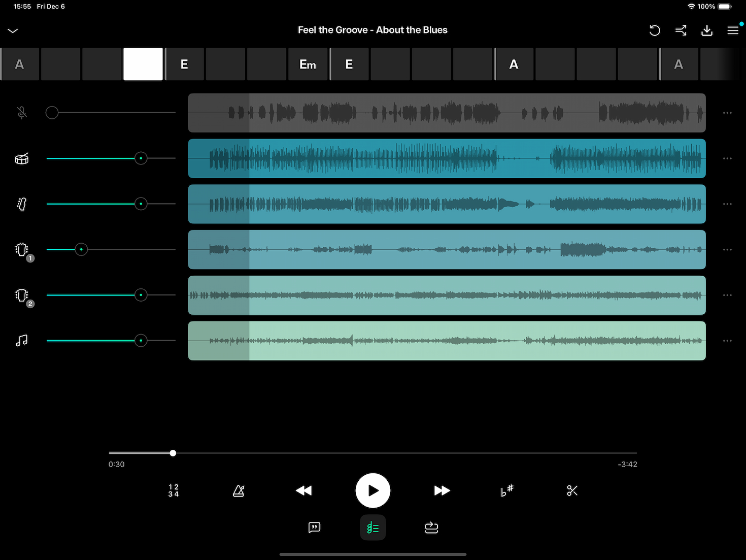Select the music note track icon

point(21,341)
